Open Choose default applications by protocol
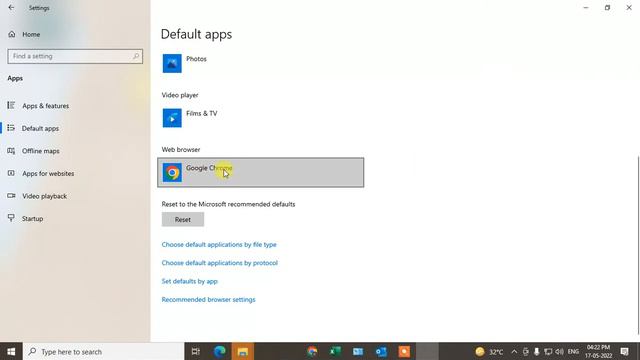640x360 pixels. point(220,263)
